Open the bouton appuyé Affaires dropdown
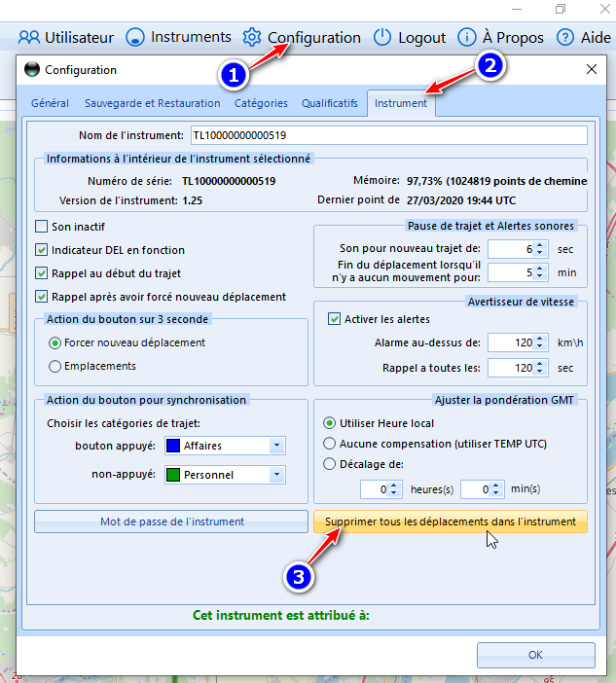Image resolution: width=616 pixels, height=683 pixels. coord(276,446)
